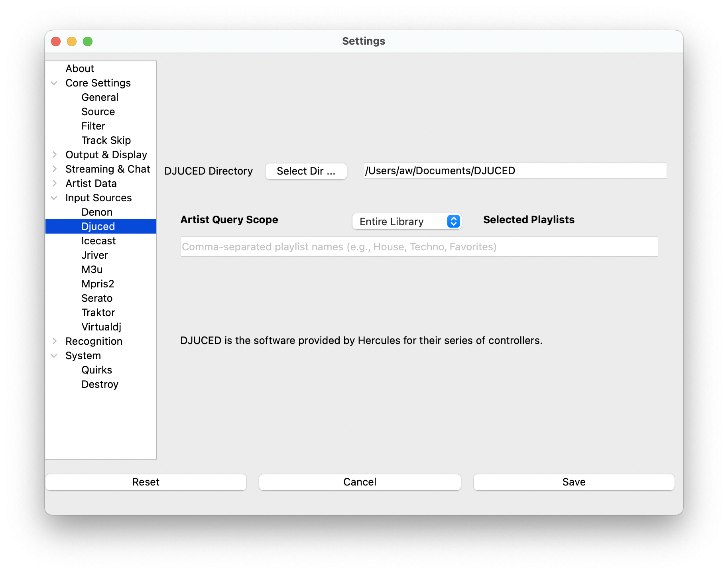Save the current settings
The image size is (728, 574).
[x=573, y=482]
